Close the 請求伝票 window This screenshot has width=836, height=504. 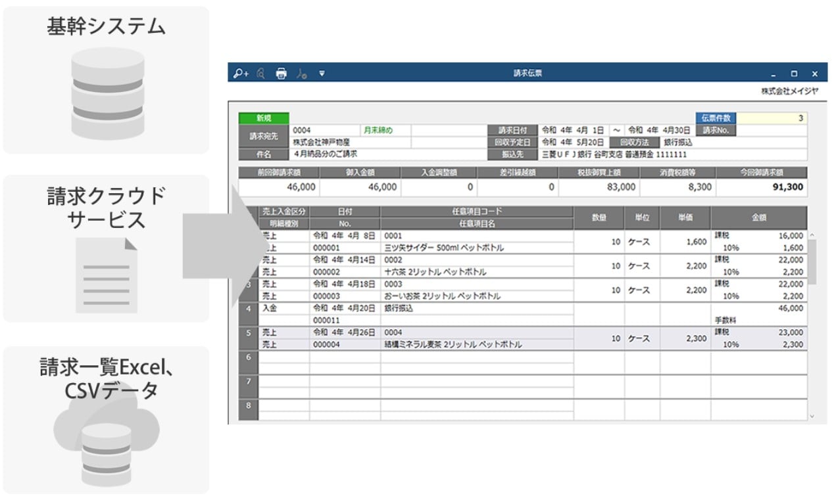814,74
